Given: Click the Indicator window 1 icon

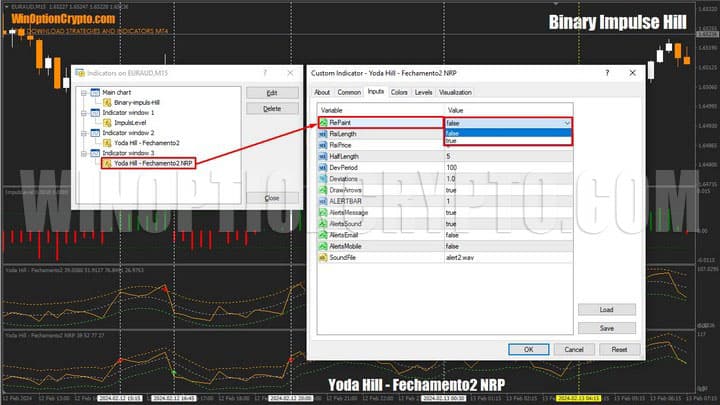Looking at the screenshot, I should [95, 112].
